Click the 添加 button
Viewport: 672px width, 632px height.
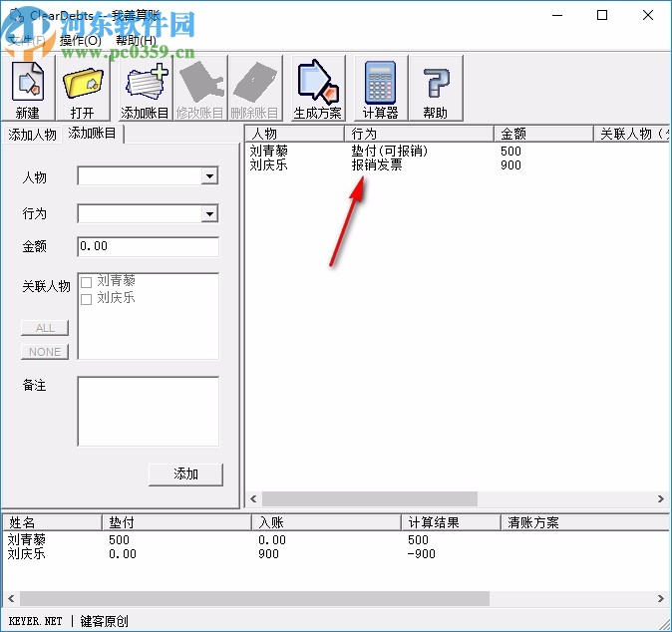click(x=185, y=474)
